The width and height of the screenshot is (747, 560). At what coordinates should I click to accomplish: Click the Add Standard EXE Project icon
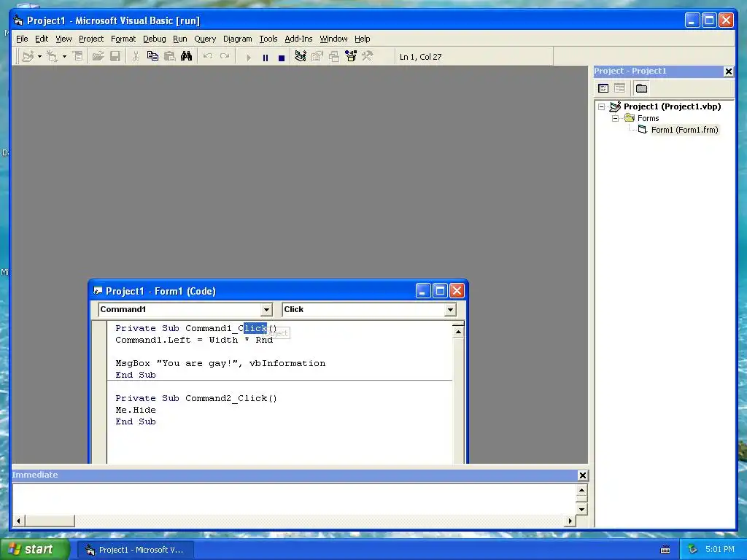[28, 57]
